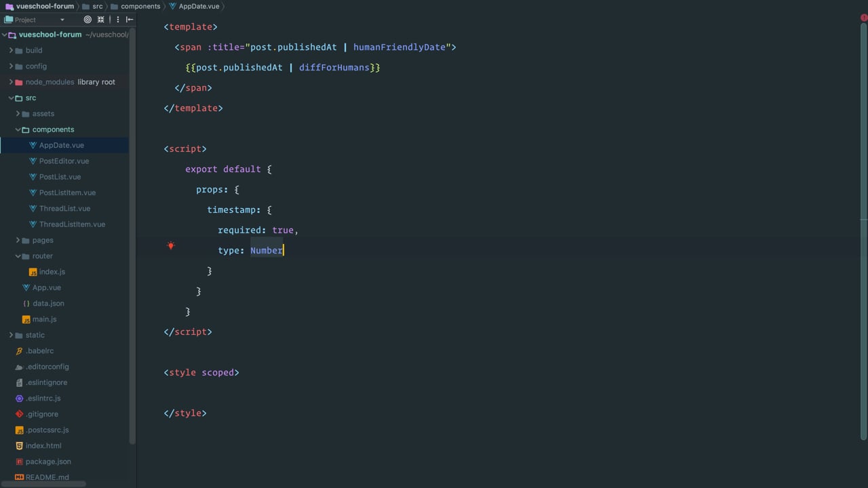Collapse the router folder
868x488 pixels.
tap(18, 256)
